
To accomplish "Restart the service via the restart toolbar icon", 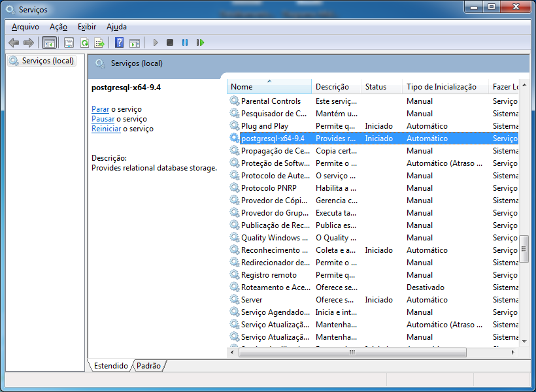I will 201,42.
